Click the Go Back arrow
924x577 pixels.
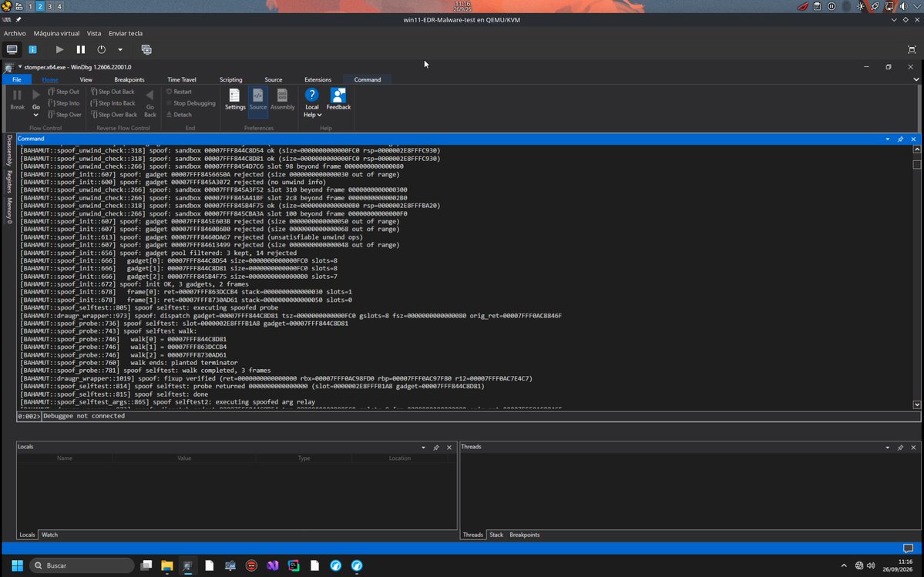pyautogui.click(x=150, y=102)
